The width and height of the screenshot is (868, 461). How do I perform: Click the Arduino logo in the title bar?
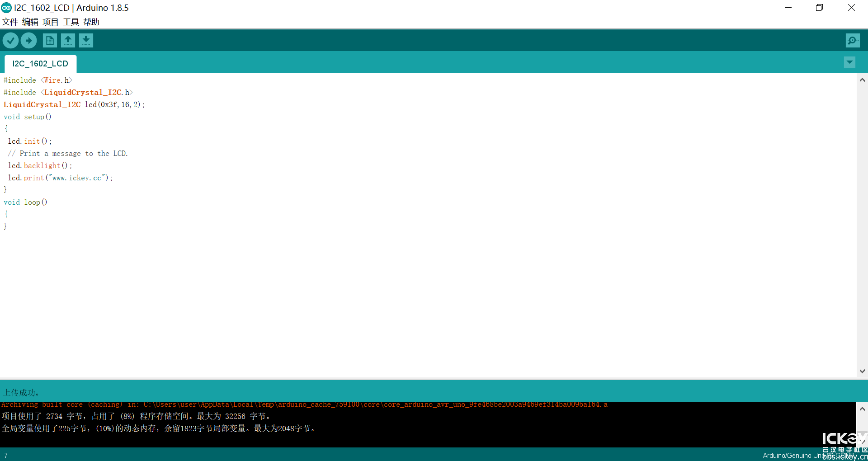click(6, 8)
